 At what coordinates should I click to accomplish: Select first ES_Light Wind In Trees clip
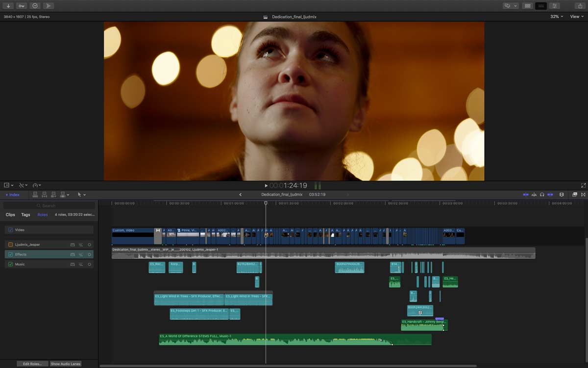click(189, 299)
